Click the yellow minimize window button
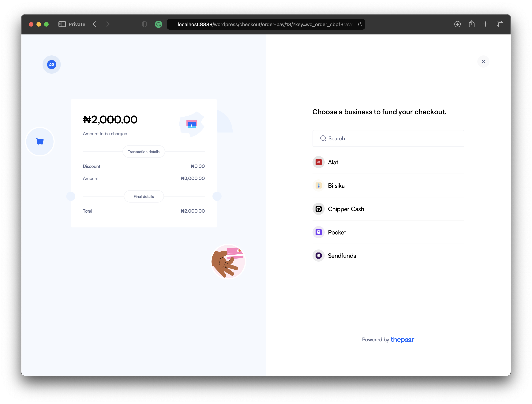The height and width of the screenshot is (404, 532). [x=39, y=24]
